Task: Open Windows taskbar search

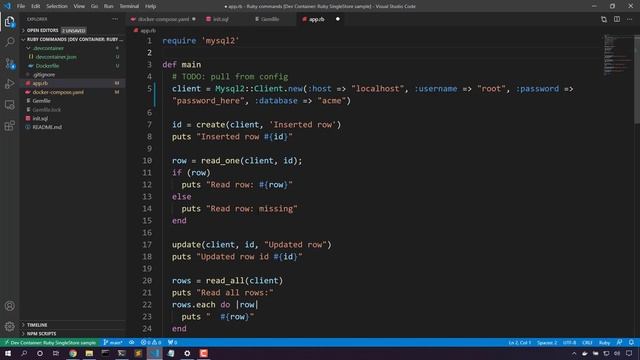Action: pos(24,353)
